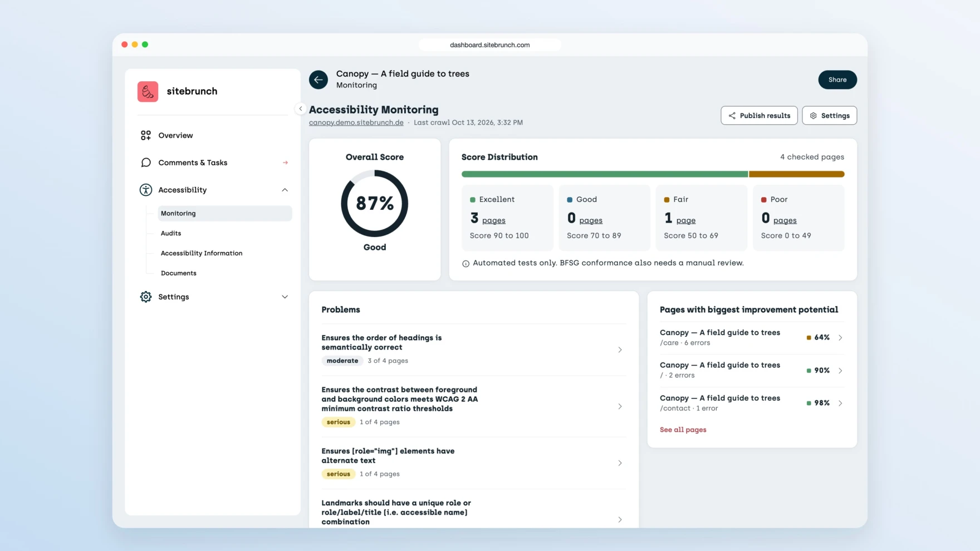Click See all pages link

coord(683,430)
